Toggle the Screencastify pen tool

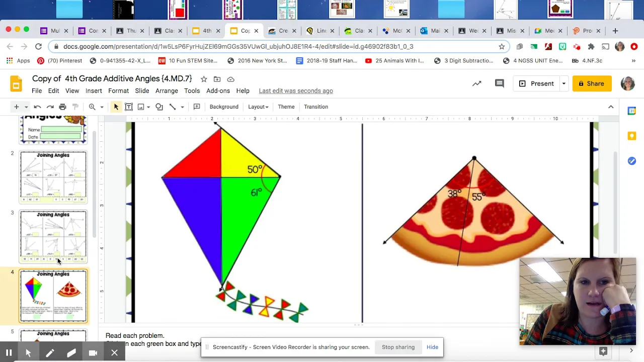click(50, 353)
